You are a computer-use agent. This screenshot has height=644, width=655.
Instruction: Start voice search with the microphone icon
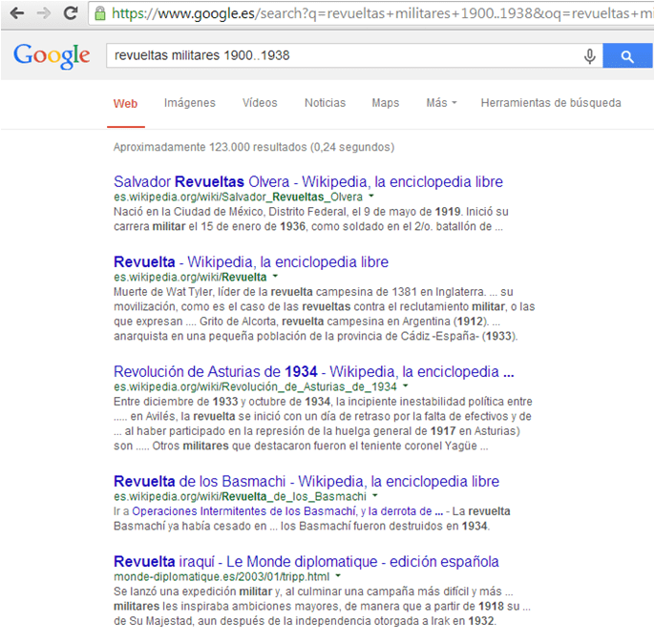coord(589,55)
